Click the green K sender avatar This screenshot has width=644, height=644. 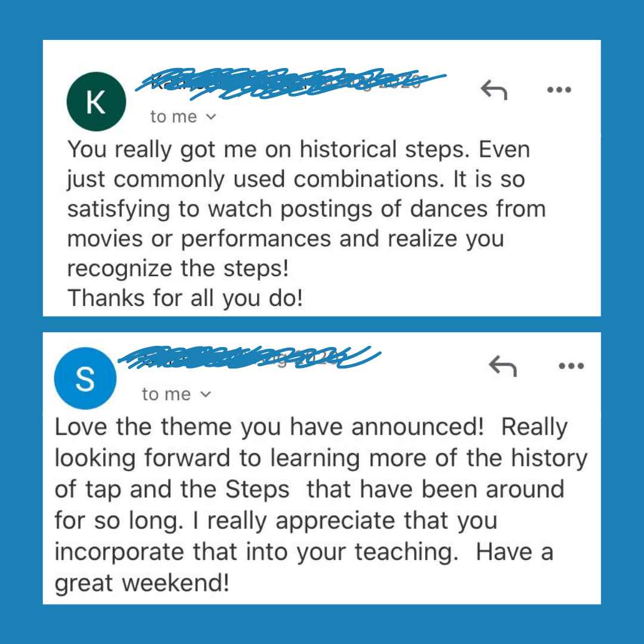(96, 101)
